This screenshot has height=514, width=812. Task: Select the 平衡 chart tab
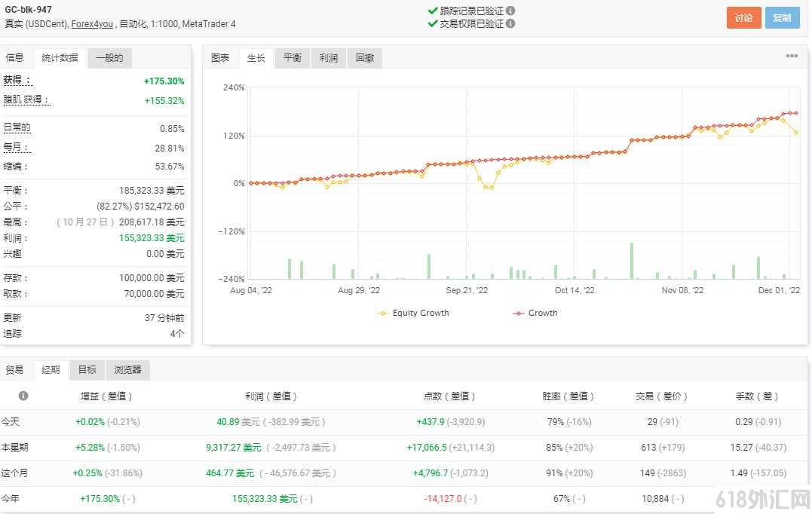tap(292, 58)
